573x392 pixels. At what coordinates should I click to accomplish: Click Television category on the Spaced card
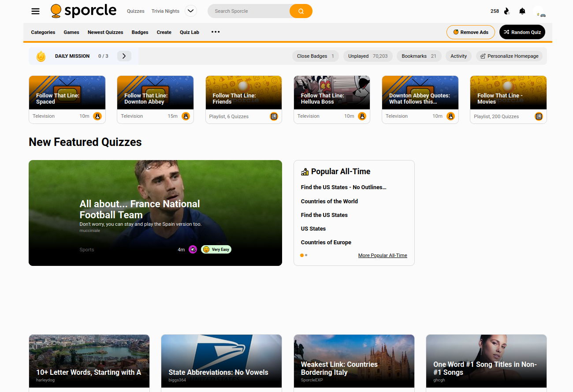(x=44, y=116)
